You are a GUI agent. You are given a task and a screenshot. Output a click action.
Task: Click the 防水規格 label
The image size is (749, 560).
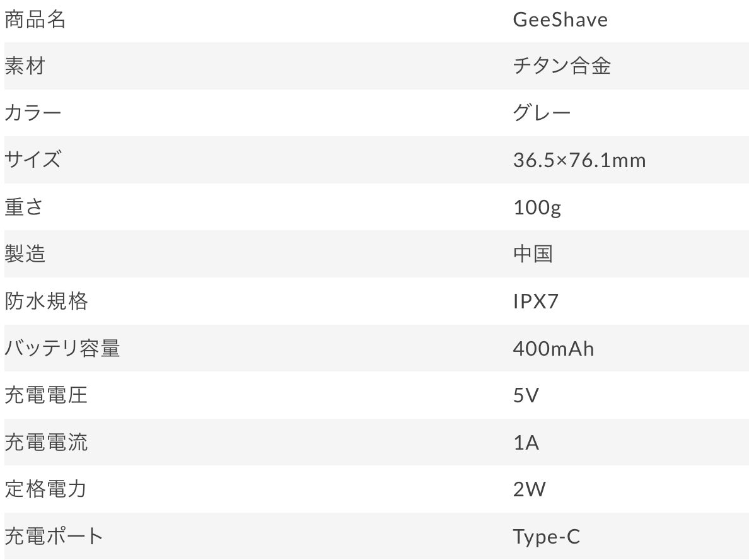point(46,301)
